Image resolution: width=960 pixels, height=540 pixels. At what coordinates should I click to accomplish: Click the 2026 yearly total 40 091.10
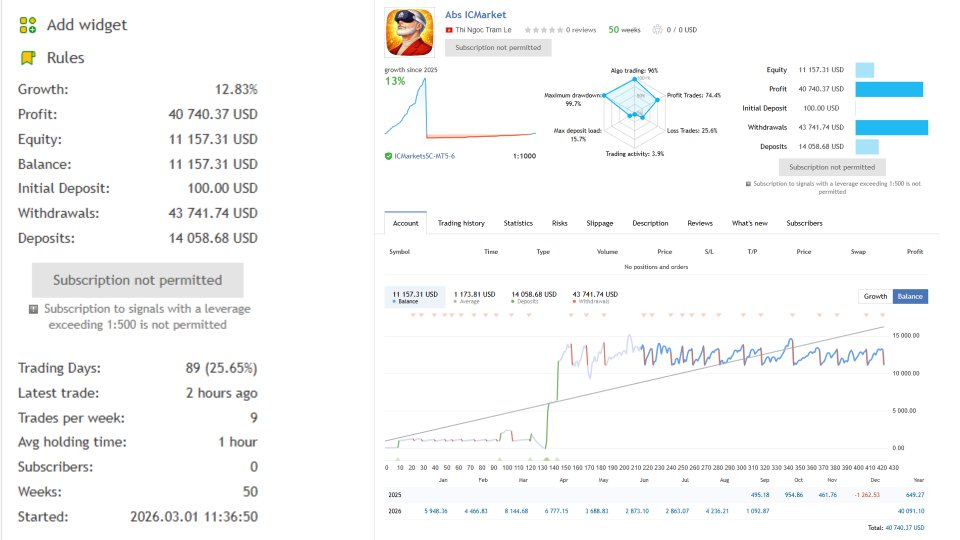tap(911, 511)
